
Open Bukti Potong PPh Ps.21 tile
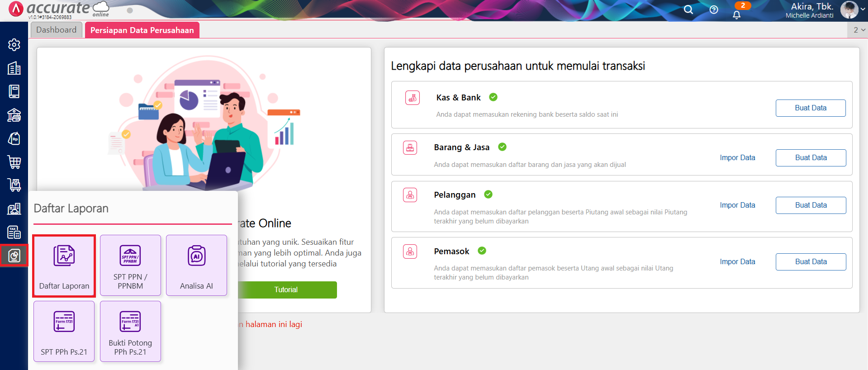(130, 331)
